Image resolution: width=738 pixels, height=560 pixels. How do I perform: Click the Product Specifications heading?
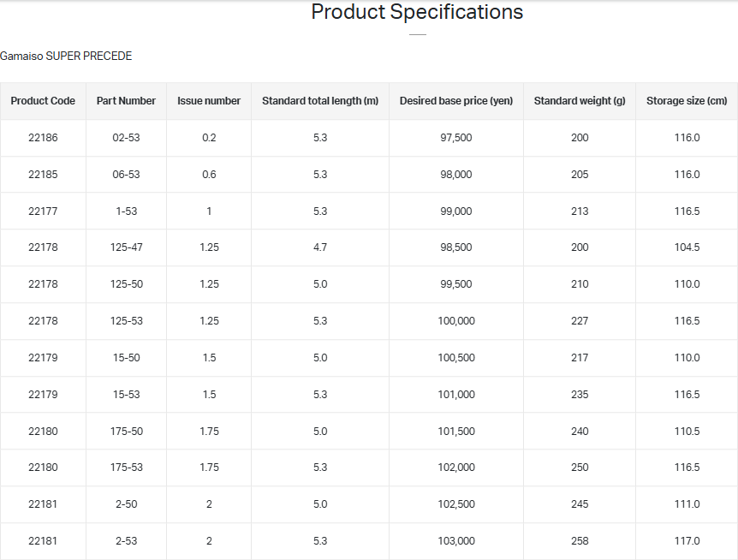pyautogui.click(x=417, y=12)
